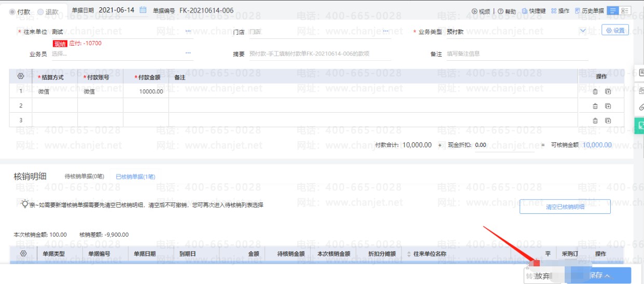Click the 应付: -10700 balance text
This screenshot has width=644, height=284.
coord(86,43)
